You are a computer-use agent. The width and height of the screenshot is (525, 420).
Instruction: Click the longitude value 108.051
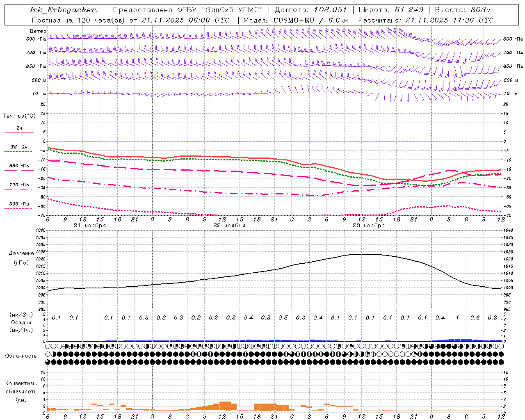(330, 10)
